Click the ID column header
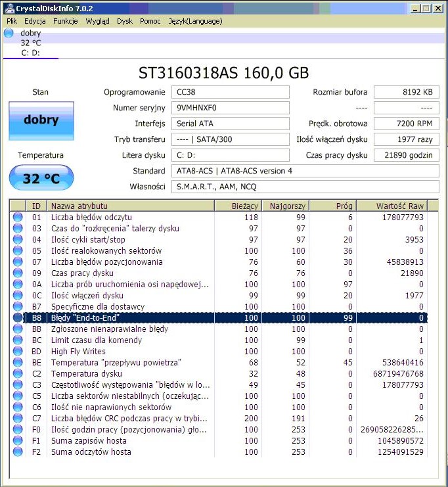The image size is (448, 487). 36,206
